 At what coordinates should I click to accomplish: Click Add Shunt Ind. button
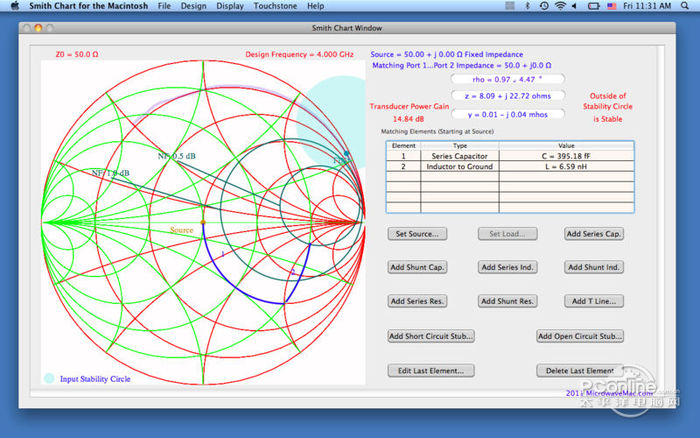[594, 268]
